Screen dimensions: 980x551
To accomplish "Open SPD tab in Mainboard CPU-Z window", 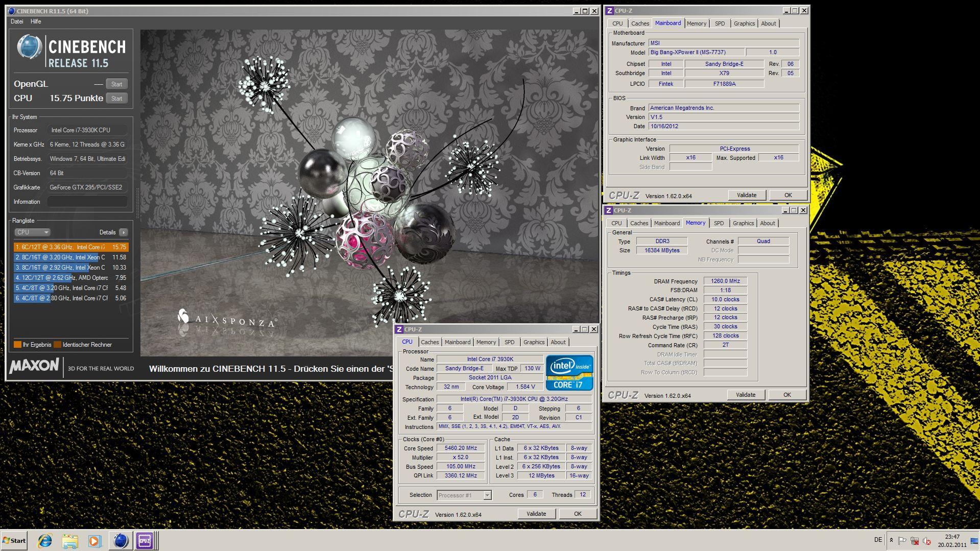I will pyautogui.click(x=720, y=23).
